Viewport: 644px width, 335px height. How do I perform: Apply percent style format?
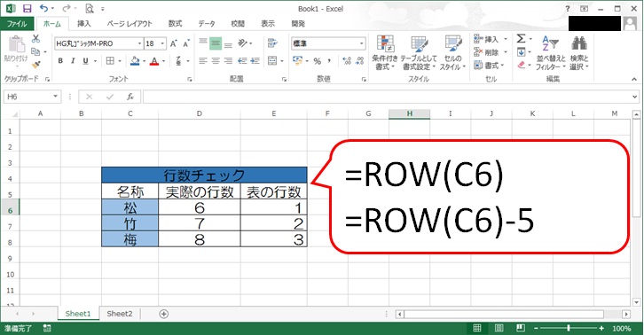[x=317, y=61]
